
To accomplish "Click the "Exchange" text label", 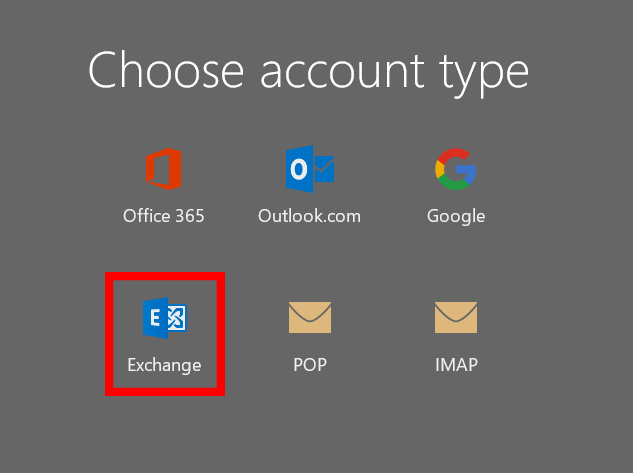I will 164,365.
